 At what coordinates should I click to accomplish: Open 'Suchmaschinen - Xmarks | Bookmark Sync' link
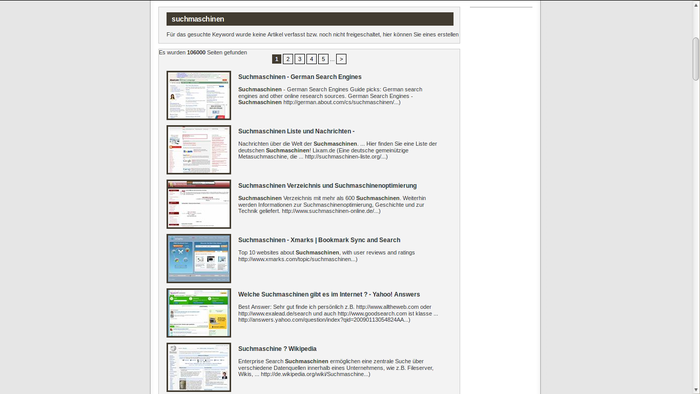[319, 240]
